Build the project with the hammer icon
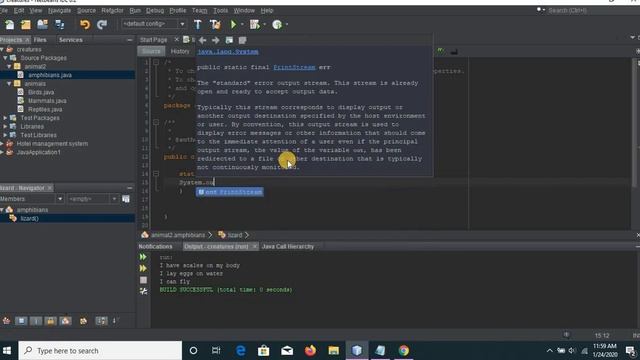Screen dimensions: 640x360 click(x=198, y=24)
